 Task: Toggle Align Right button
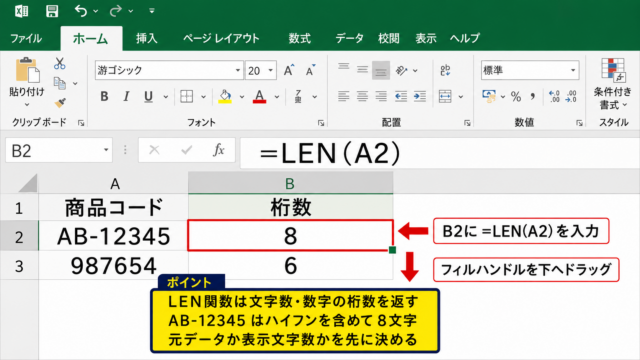(x=381, y=97)
